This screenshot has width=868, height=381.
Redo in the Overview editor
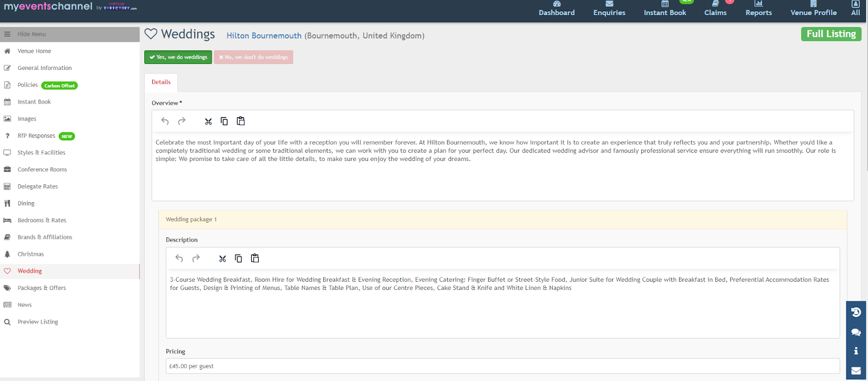(182, 121)
